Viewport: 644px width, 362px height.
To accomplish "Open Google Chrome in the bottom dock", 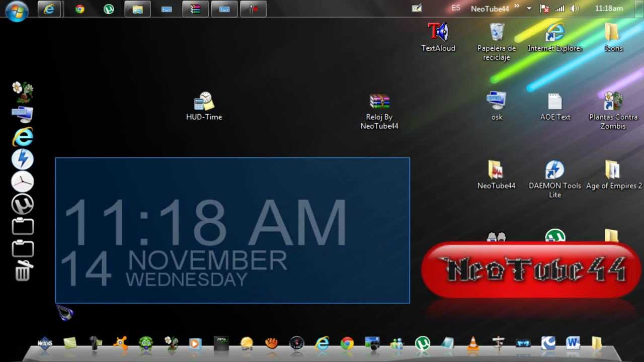I will [x=347, y=343].
